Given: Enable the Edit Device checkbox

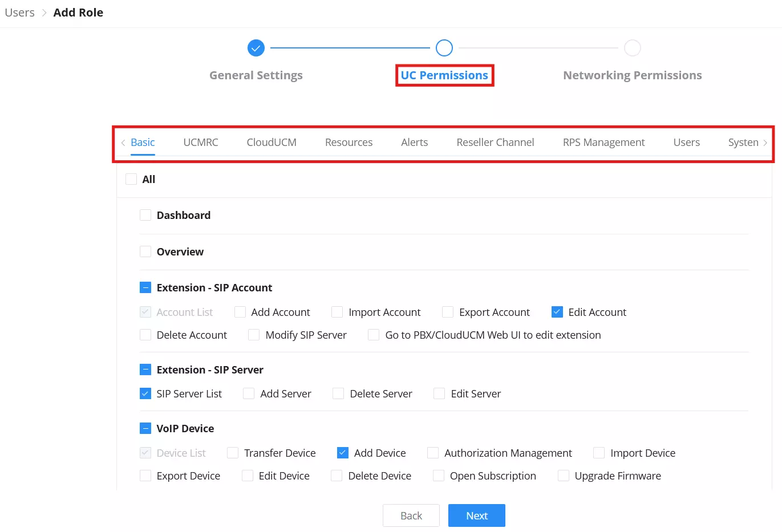Looking at the screenshot, I should tap(248, 476).
